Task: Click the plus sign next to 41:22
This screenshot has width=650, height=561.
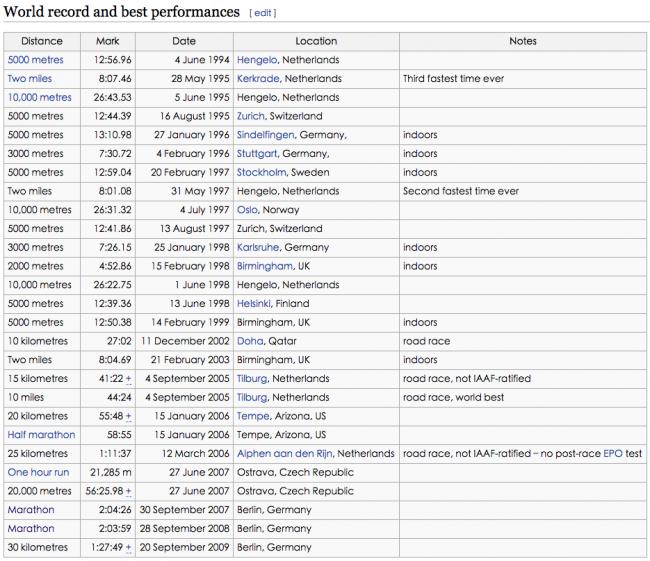Action: pos(129,379)
